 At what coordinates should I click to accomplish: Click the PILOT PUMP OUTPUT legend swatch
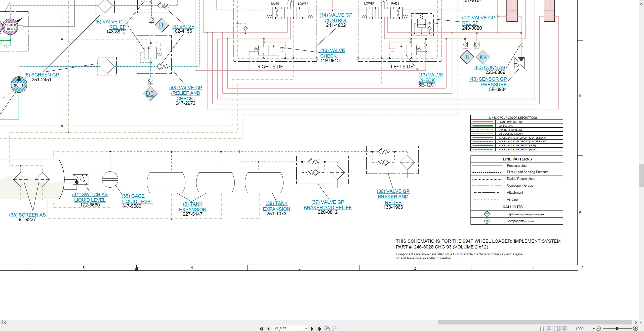[483, 122]
